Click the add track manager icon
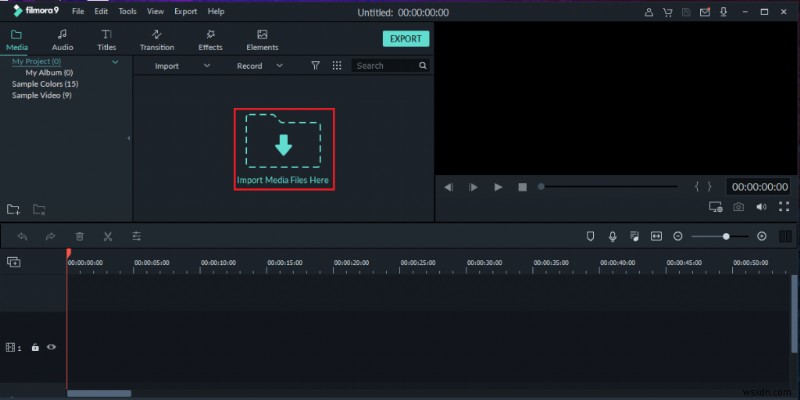The height and width of the screenshot is (400, 800). [x=14, y=262]
